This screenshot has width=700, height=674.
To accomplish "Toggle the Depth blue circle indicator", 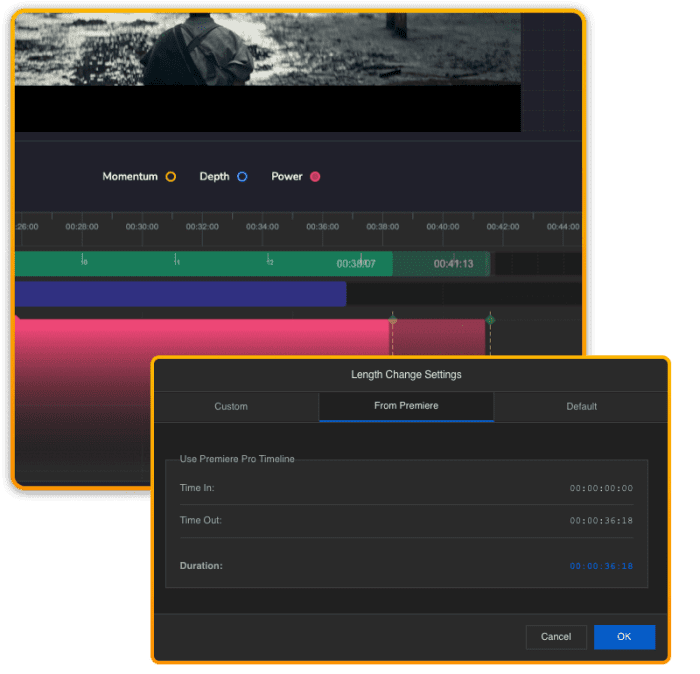I will [x=242, y=177].
